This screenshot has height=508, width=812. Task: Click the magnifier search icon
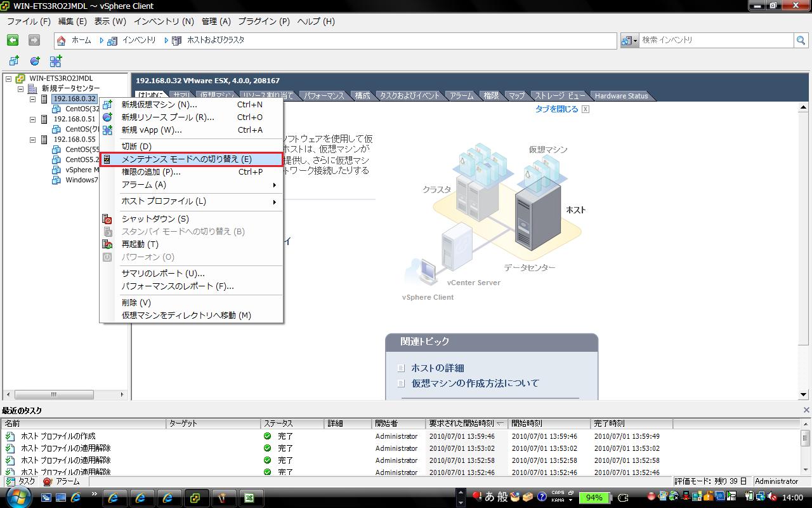pyautogui.click(x=801, y=40)
